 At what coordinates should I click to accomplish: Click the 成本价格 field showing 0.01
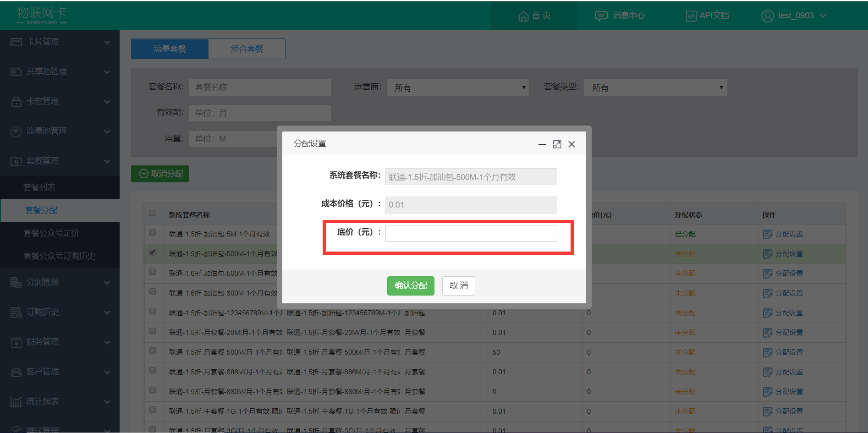[471, 205]
